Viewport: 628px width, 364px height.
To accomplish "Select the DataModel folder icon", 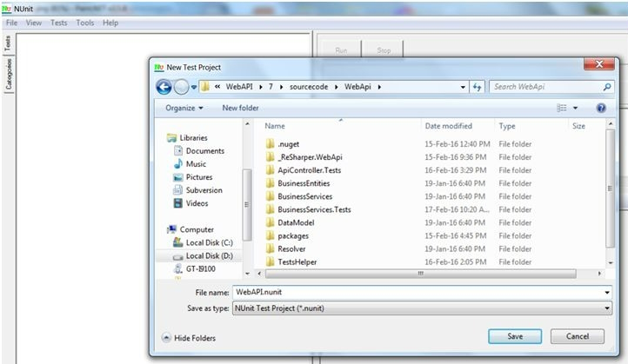I will click(271, 222).
